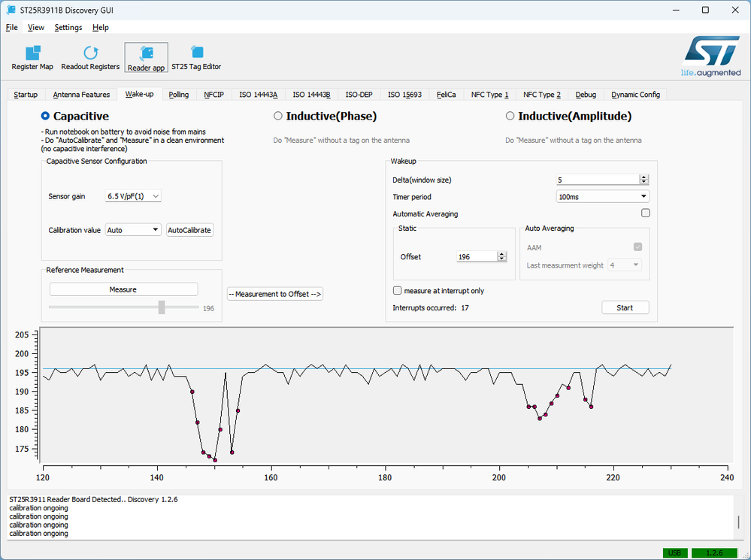Expand the Calibration value dropdown
This screenshot has width=751, height=560.
[x=133, y=230]
